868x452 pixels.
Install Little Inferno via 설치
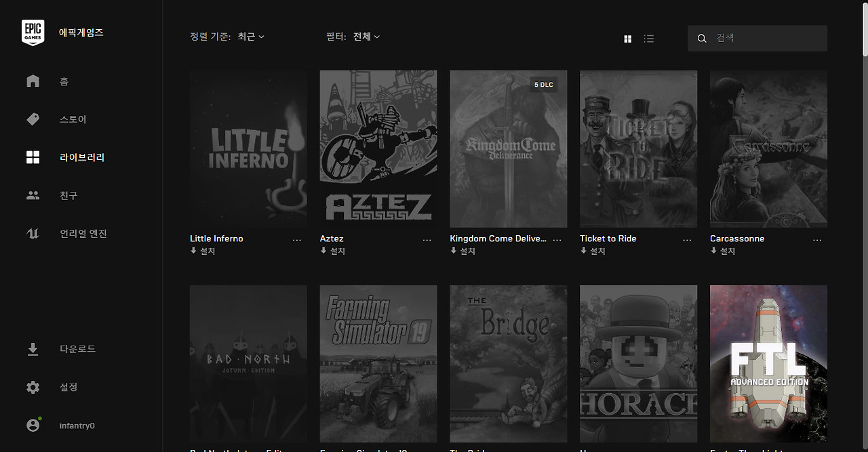(x=203, y=251)
